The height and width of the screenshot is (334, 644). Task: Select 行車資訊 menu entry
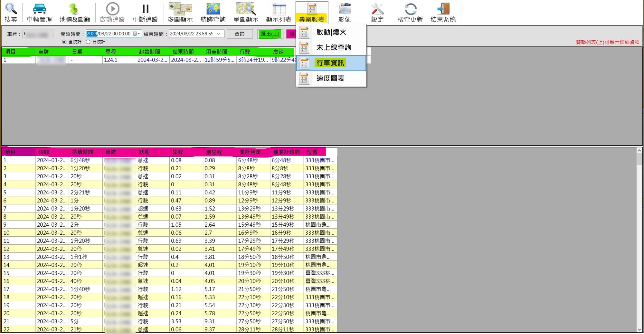pos(331,63)
